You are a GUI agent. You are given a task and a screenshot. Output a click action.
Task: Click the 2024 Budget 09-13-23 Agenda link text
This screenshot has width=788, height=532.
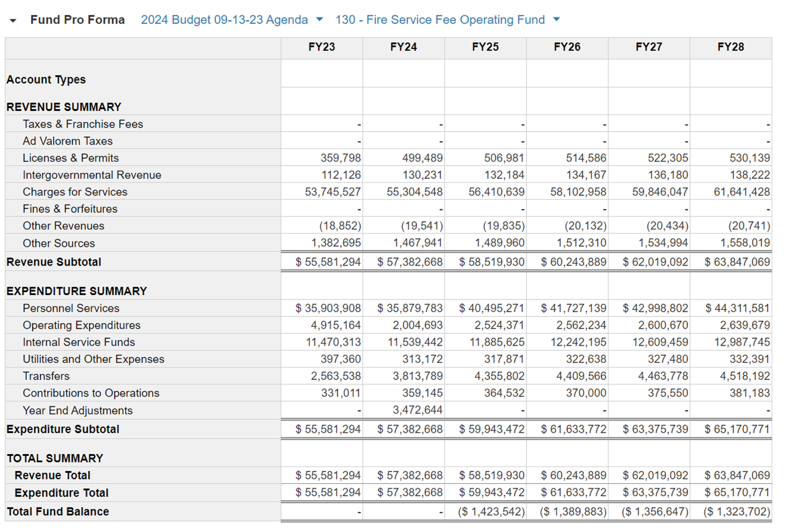(224, 20)
